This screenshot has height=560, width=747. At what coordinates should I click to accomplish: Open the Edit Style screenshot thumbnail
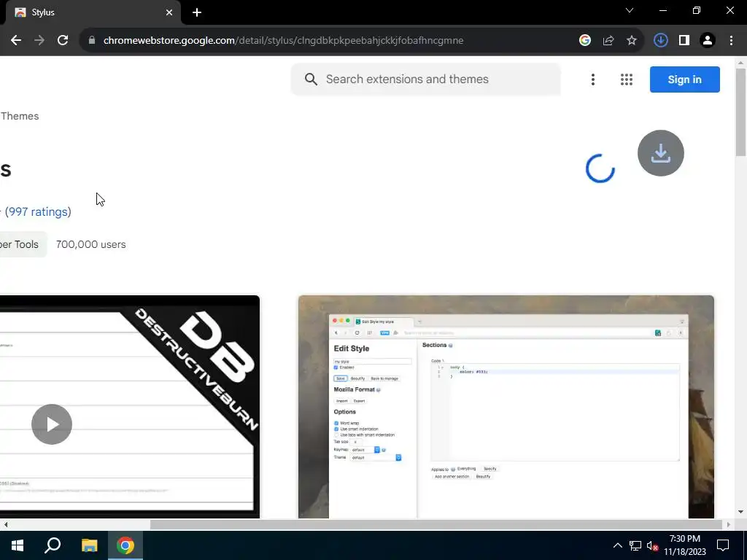click(x=506, y=407)
